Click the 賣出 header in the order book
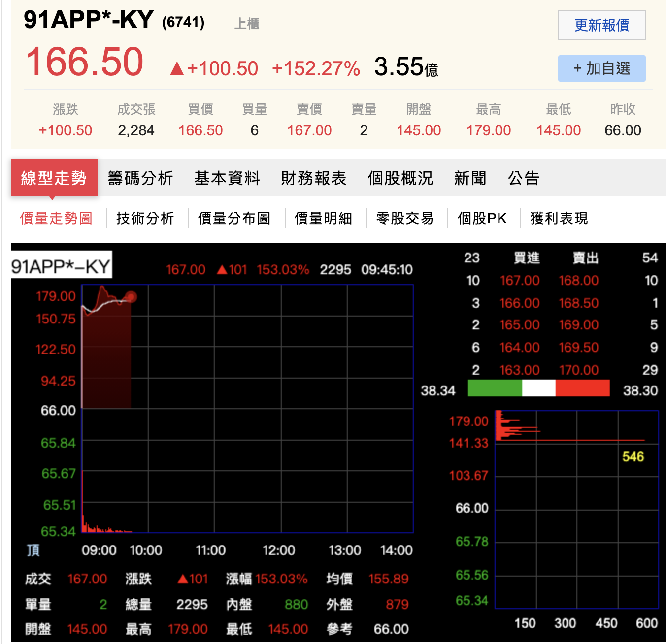This screenshot has height=644, width=666. (x=586, y=258)
